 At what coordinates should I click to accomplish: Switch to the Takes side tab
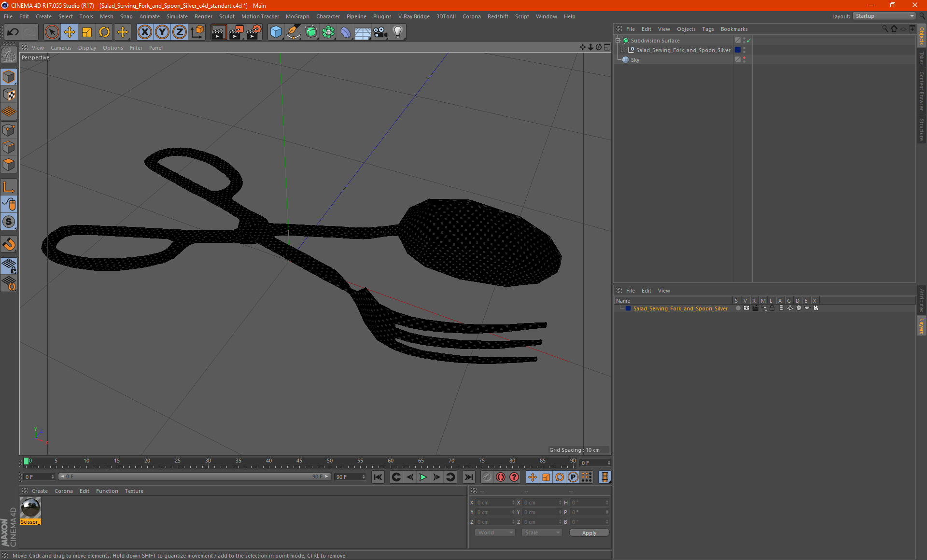click(x=922, y=58)
